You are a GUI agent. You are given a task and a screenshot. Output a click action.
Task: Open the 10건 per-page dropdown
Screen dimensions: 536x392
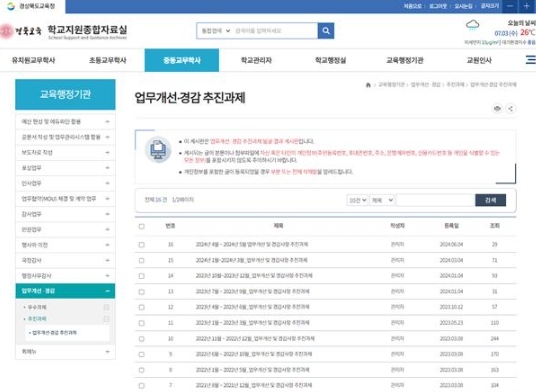[357, 200]
